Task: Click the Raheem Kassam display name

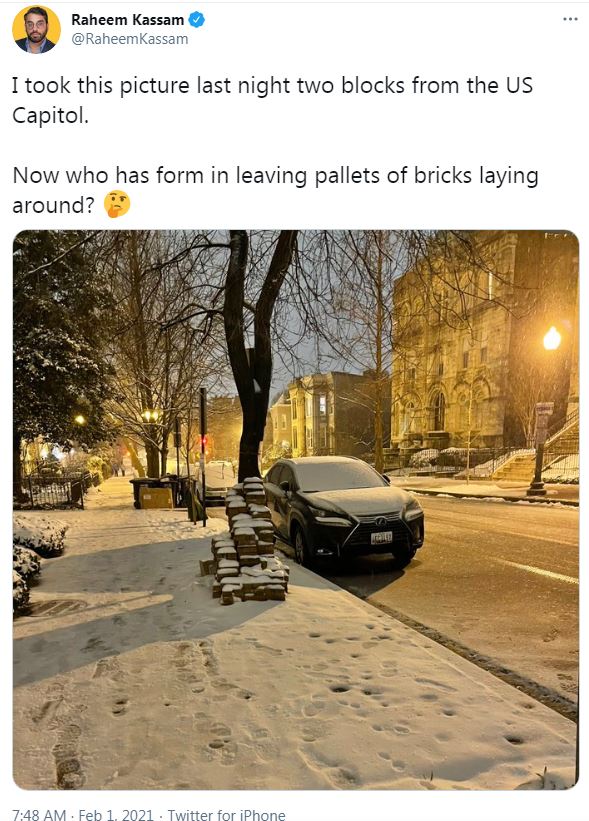Action: click(x=128, y=20)
